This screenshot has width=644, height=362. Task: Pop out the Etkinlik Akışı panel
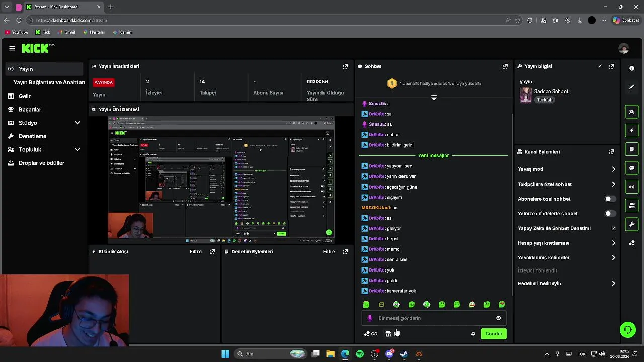tap(212, 252)
